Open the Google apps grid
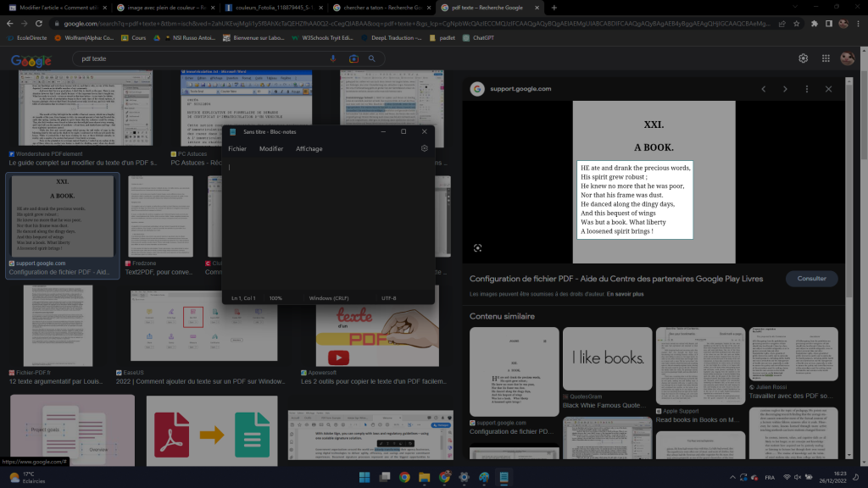The image size is (868, 488). [x=826, y=58]
